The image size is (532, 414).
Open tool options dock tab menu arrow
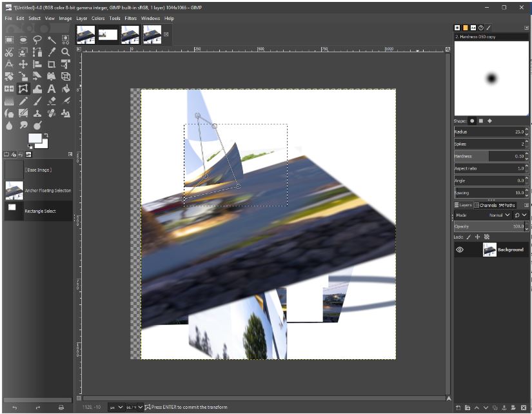70,154
